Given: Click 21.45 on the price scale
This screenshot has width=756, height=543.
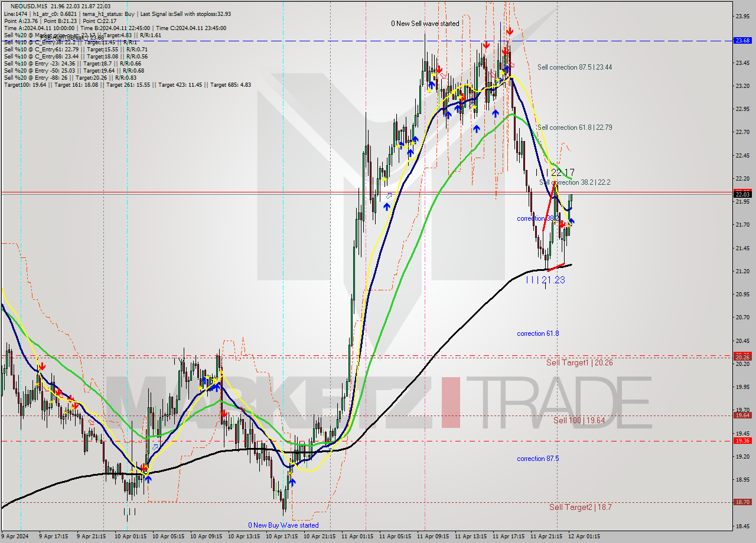Looking at the screenshot, I should click(742, 248).
